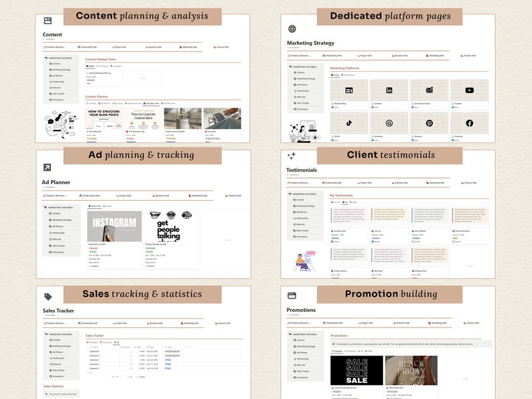Viewport: 532px width, 399px height.
Task: Click Marketing Hub icon on Promotions page
Action: coord(430,323)
